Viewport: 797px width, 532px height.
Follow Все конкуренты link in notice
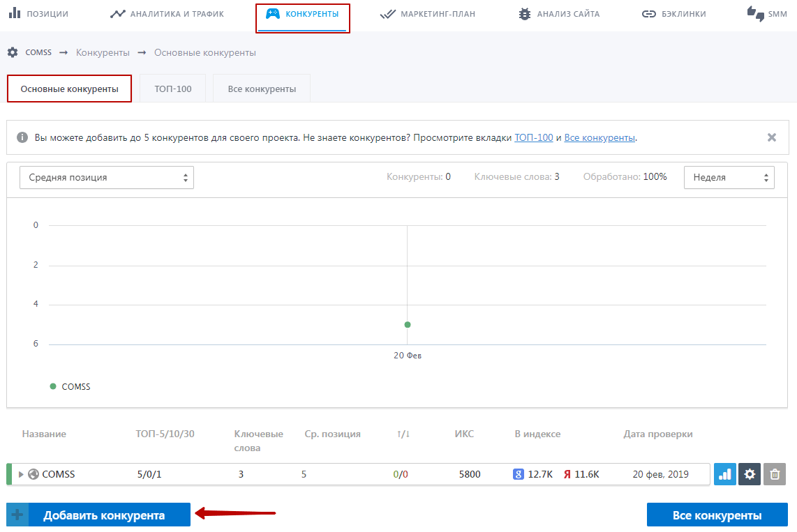tap(599, 137)
